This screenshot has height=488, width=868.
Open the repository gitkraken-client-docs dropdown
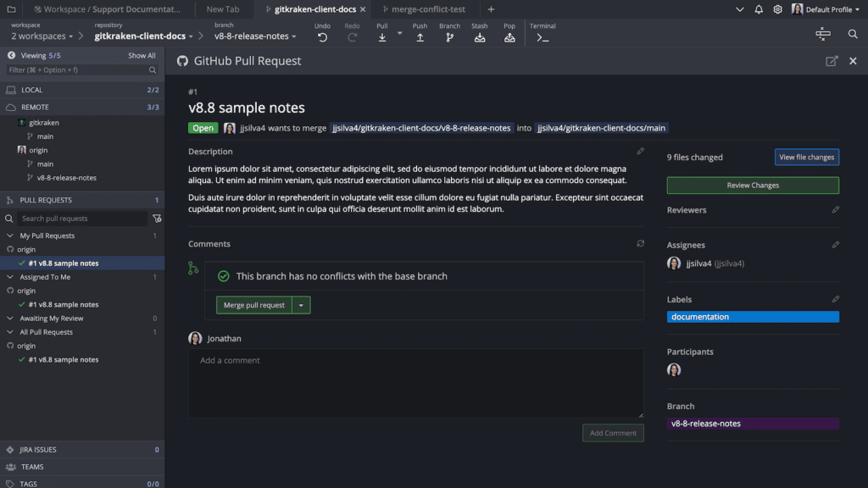[143, 36]
